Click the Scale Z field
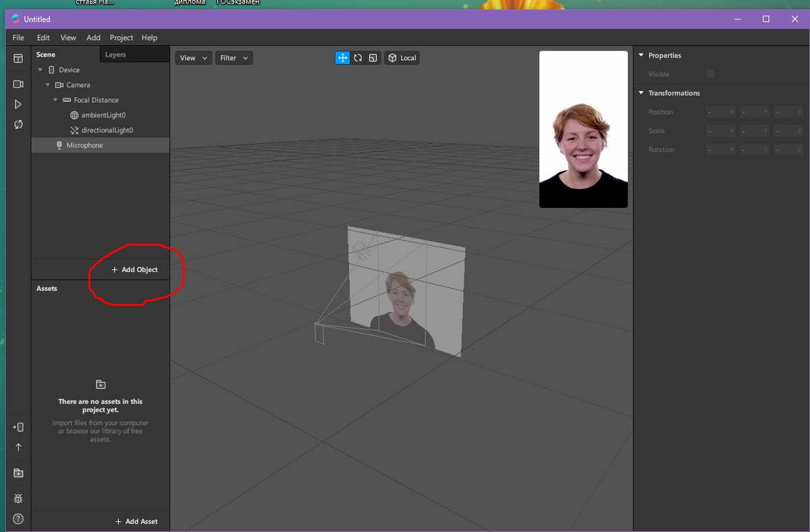The image size is (810, 532). click(x=788, y=131)
